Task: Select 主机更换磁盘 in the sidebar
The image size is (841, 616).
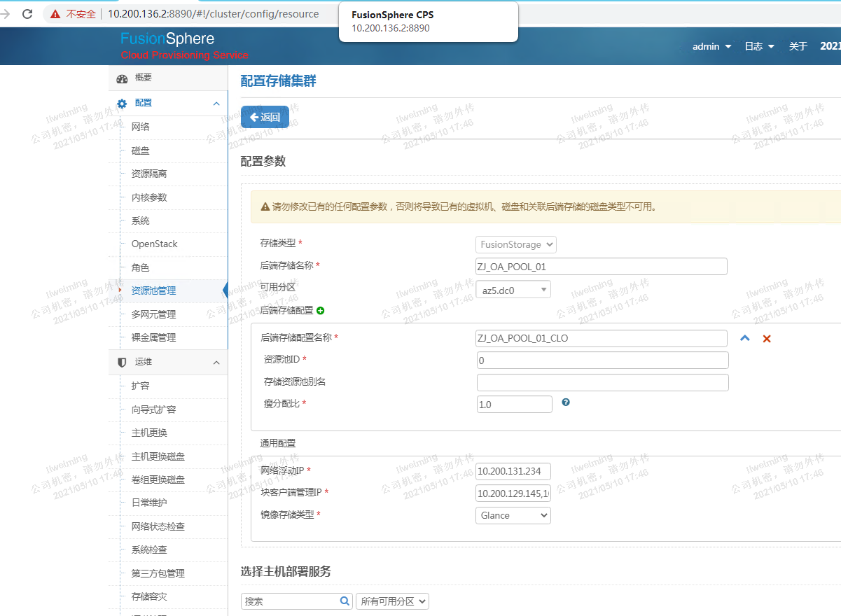Action: (x=158, y=456)
